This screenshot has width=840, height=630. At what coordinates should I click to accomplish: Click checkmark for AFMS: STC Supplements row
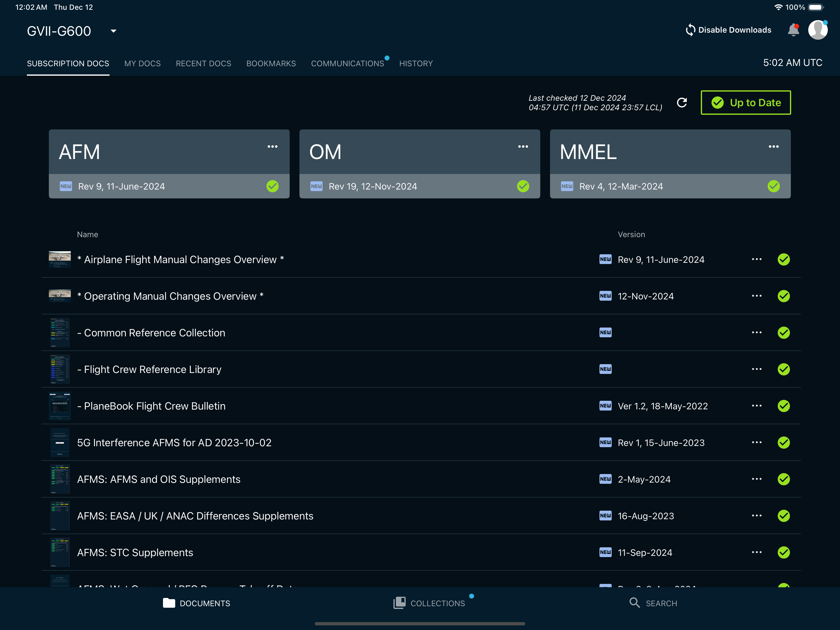784,552
